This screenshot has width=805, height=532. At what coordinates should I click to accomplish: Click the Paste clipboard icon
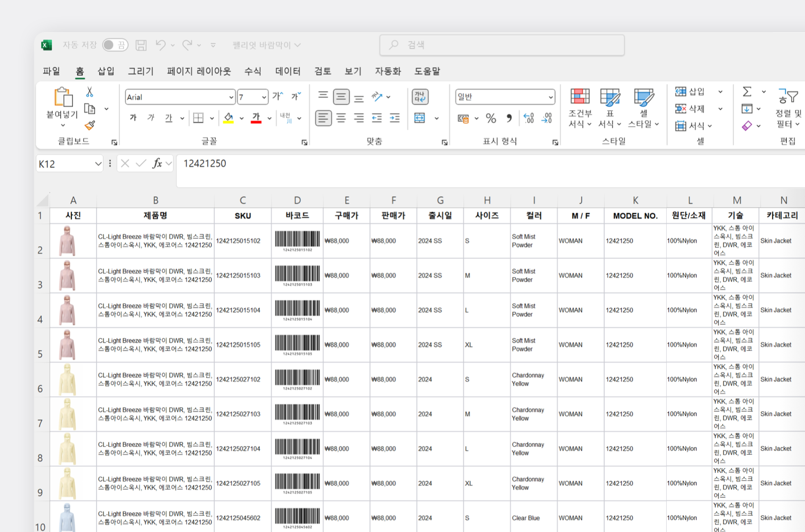[63, 97]
